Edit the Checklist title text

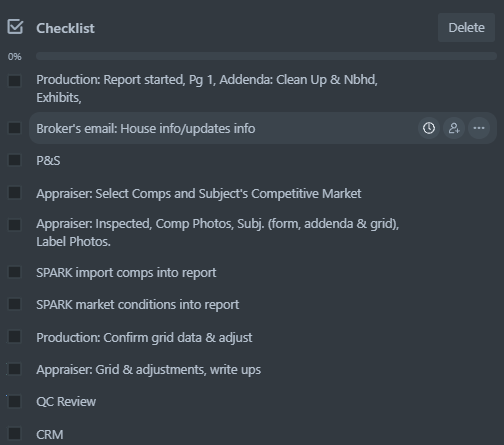65,28
